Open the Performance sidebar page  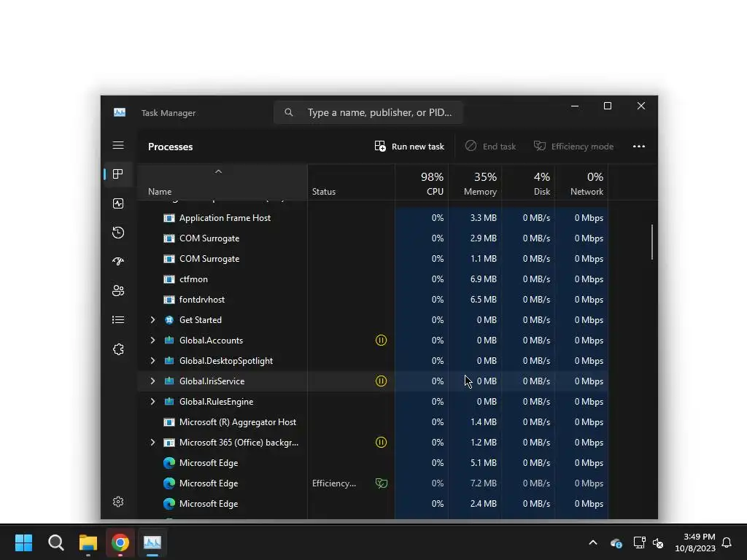pos(118,203)
